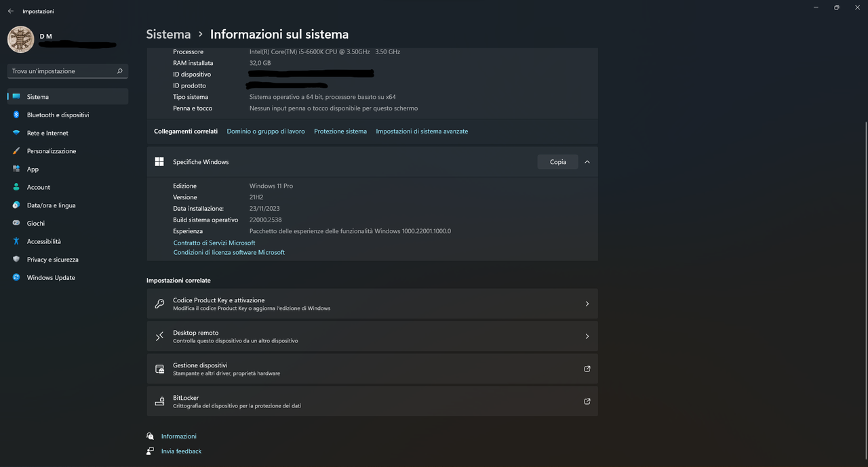
Task: Click the Bluetooth icon in sidebar
Action: tap(16, 115)
